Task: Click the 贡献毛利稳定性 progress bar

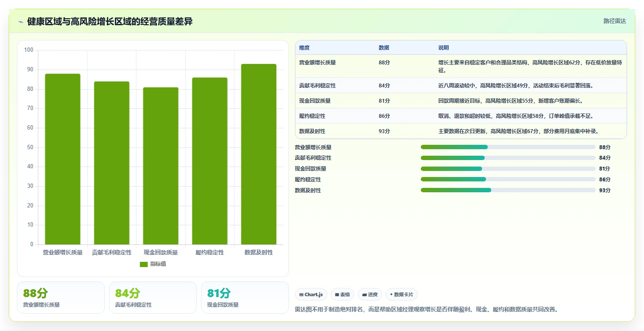Action: [508, 158]
